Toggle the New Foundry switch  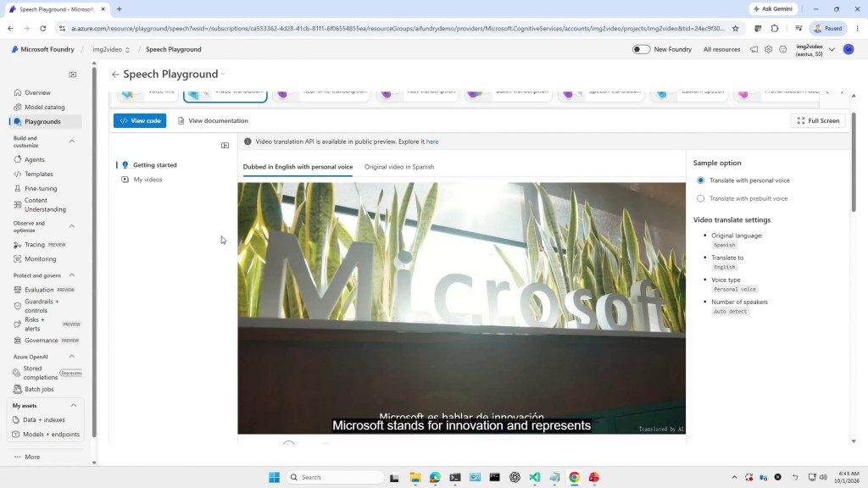(641, 49)
